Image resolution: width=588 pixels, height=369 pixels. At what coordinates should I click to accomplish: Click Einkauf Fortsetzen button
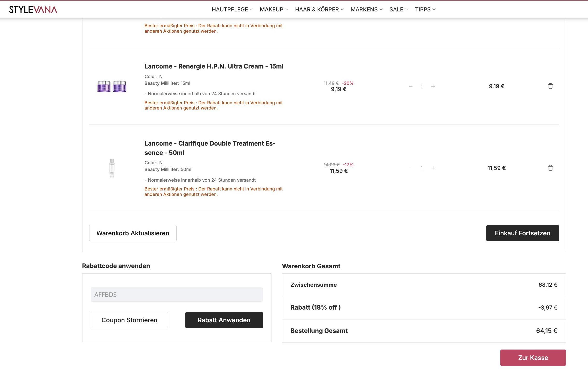(522, 233)
